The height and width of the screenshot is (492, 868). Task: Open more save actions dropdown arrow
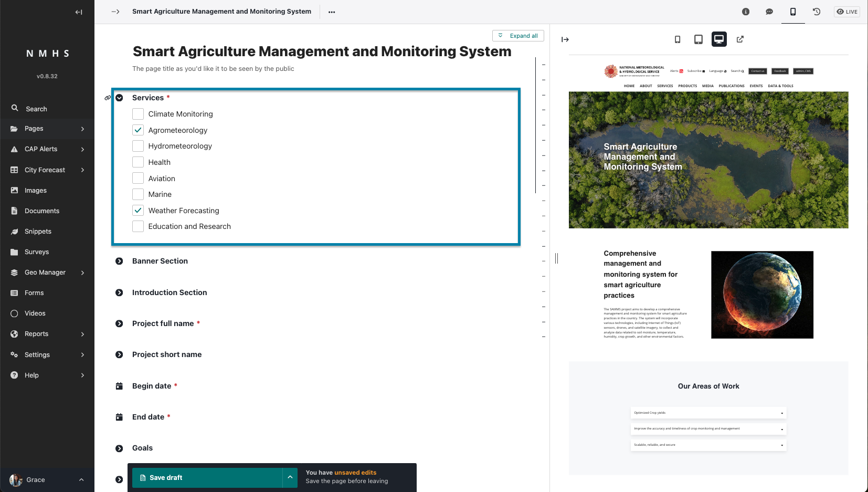click(x=290, y=478)
